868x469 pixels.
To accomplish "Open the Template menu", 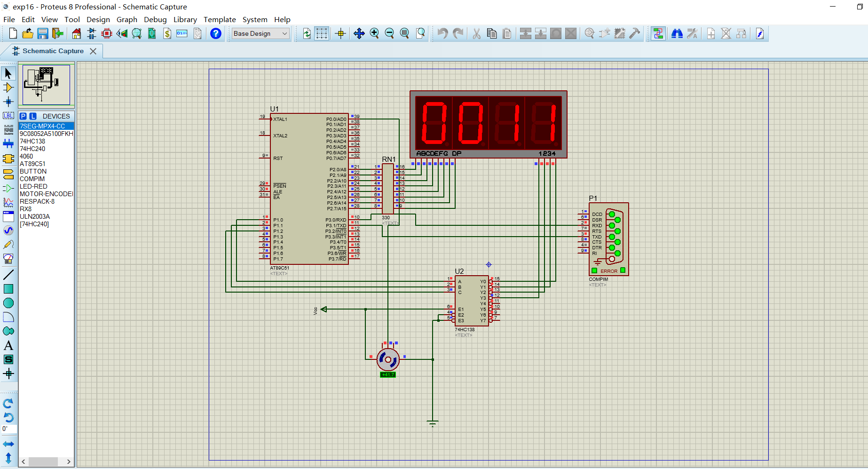I will tap(220, 19).
